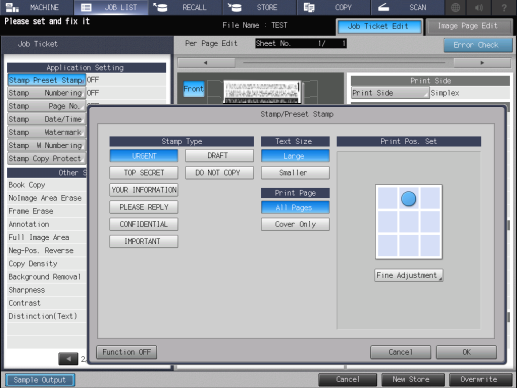Image resolution: width=517 pixels, height=388 pixels.
Task: Click NoImage Area Erase list row
Action: (x=47, y=198)
